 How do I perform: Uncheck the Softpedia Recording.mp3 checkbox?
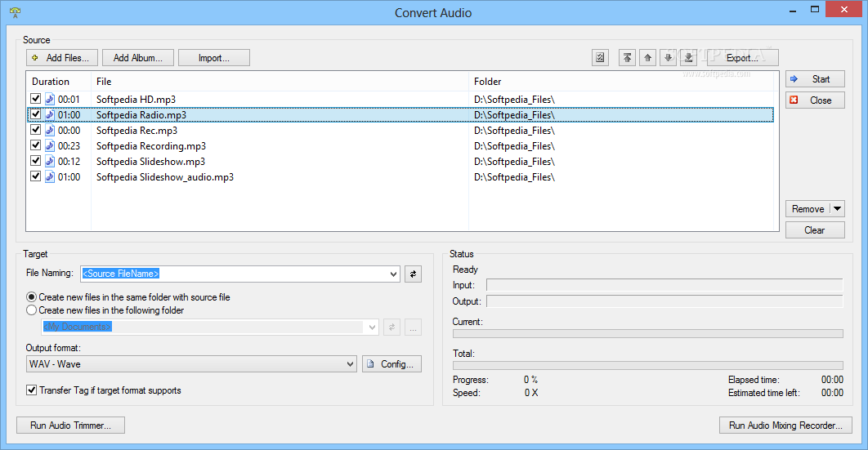(x=35, y=145)
